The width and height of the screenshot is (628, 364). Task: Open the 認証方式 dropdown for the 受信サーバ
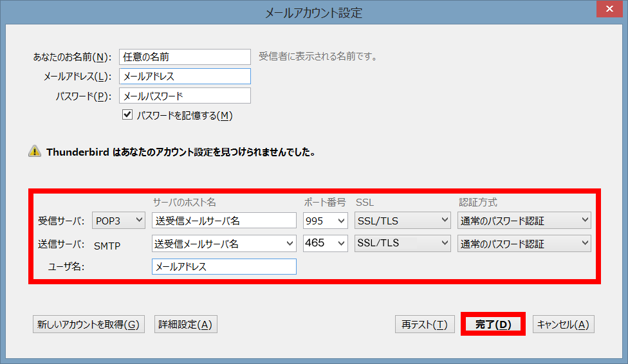[x=524, y=221]
